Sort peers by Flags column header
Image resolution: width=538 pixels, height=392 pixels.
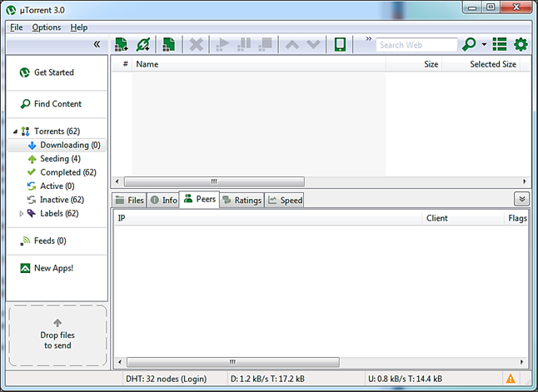coord(516,218)
